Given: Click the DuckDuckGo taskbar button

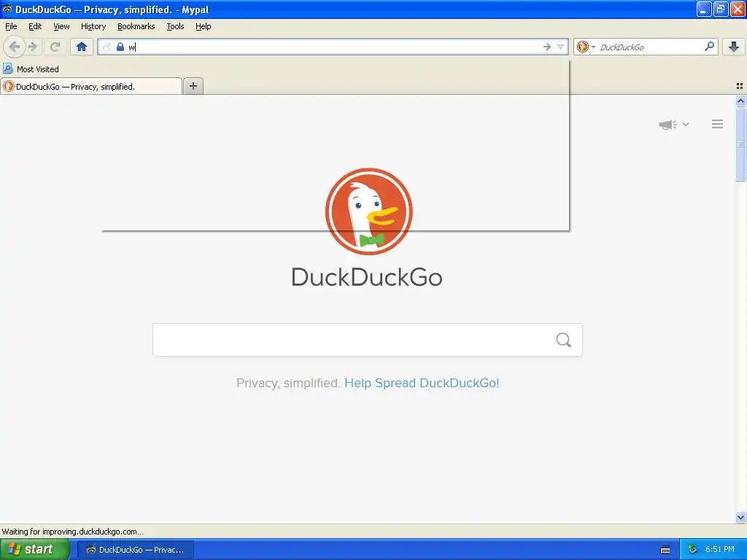Looking at the screenshot, I should point(136,550).
